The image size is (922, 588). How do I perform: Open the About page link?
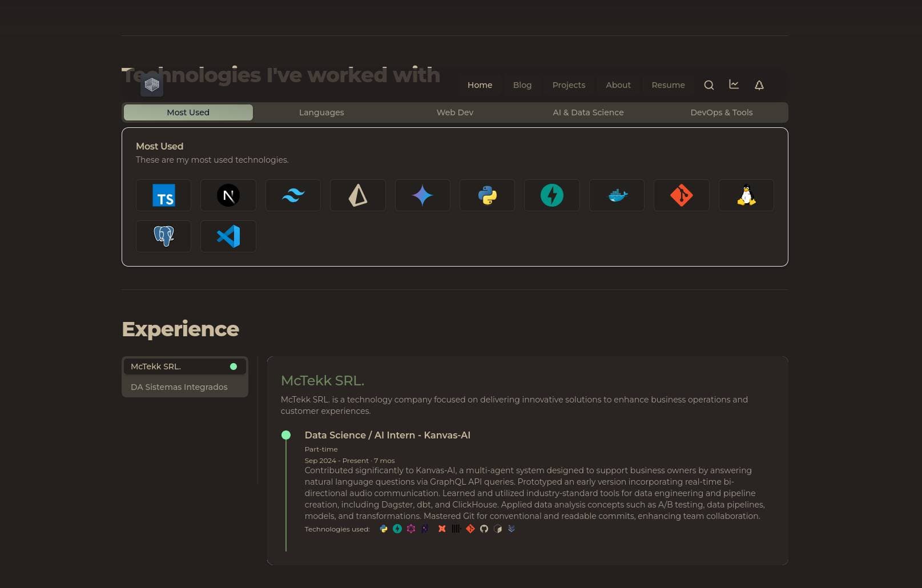tap(618, 85)
